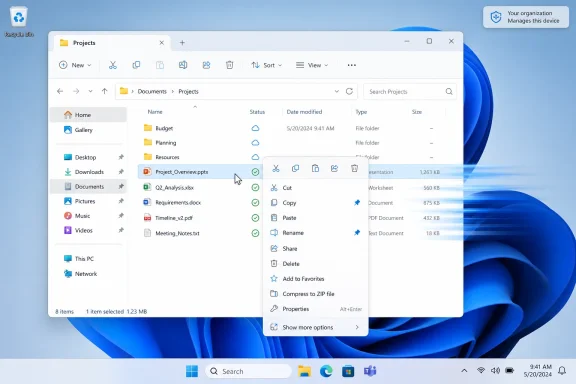This screenshot has width=576, height=384.
Task: Open recent locations dropdown arrow
Action: 90,91
